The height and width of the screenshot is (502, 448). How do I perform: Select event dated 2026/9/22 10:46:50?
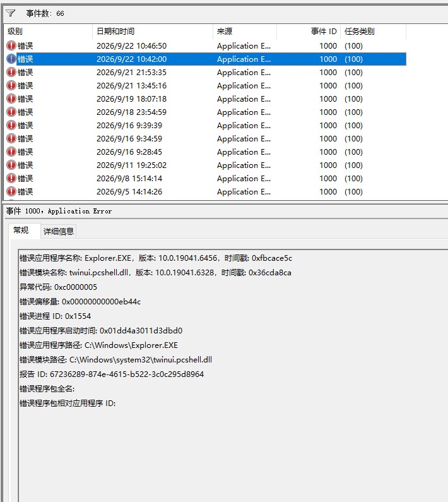tap(205, 46)
